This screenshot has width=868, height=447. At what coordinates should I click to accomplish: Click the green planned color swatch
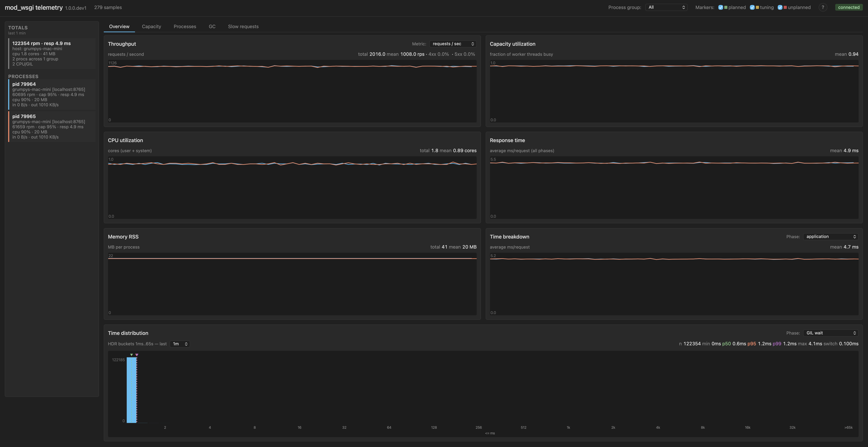725,7
